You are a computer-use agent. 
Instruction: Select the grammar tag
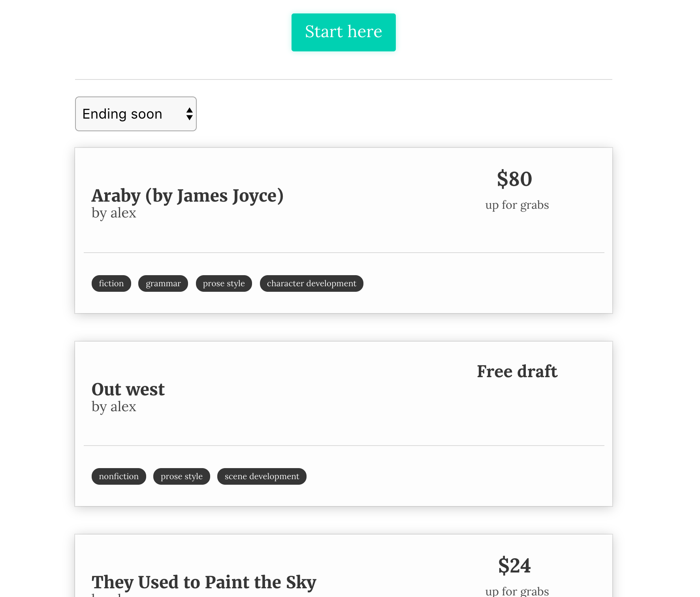coord(163,283)
